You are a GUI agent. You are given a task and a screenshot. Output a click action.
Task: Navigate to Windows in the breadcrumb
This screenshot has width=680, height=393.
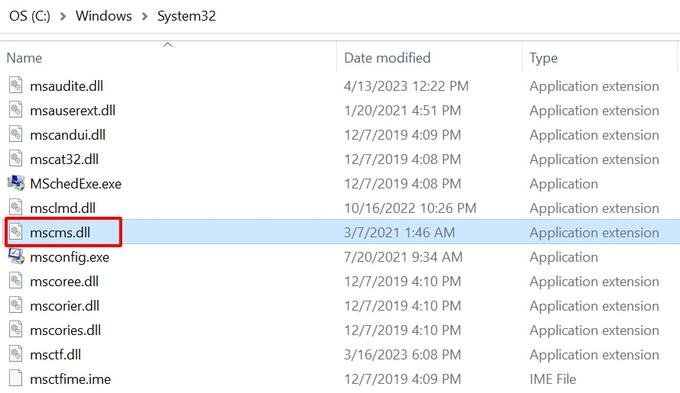104,16
